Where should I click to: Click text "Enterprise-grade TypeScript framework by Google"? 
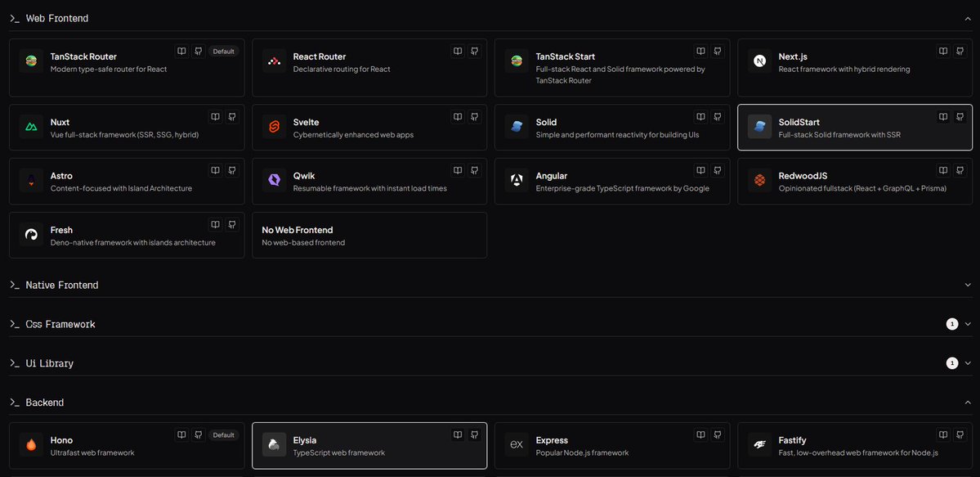623,188
